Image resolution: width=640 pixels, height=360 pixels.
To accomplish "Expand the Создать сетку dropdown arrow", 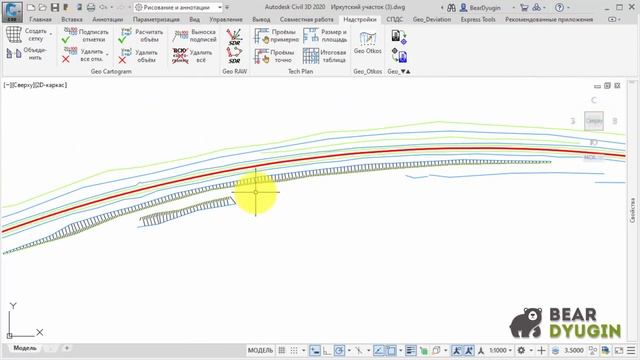I will pyautogui.click(x=51, y=35).
